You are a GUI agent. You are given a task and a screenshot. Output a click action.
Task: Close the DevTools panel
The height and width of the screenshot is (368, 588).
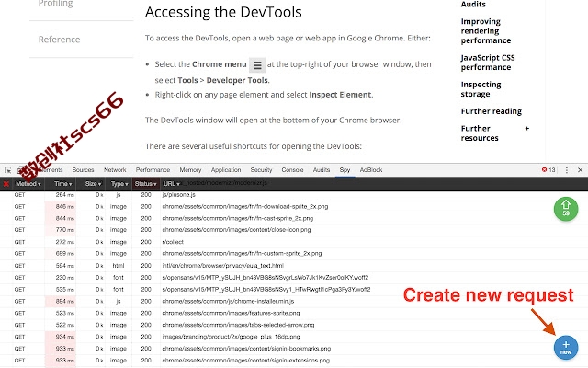580,170
